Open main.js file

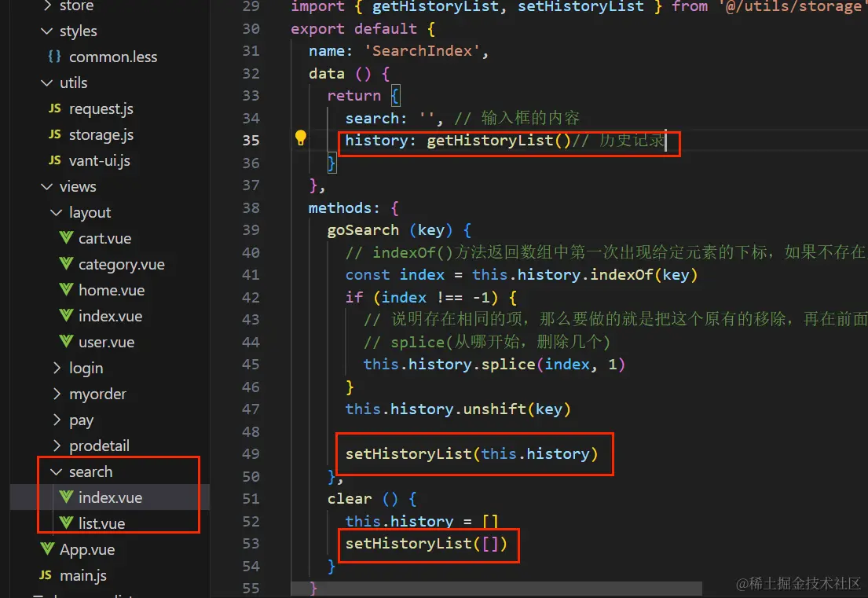pos(83,576)
